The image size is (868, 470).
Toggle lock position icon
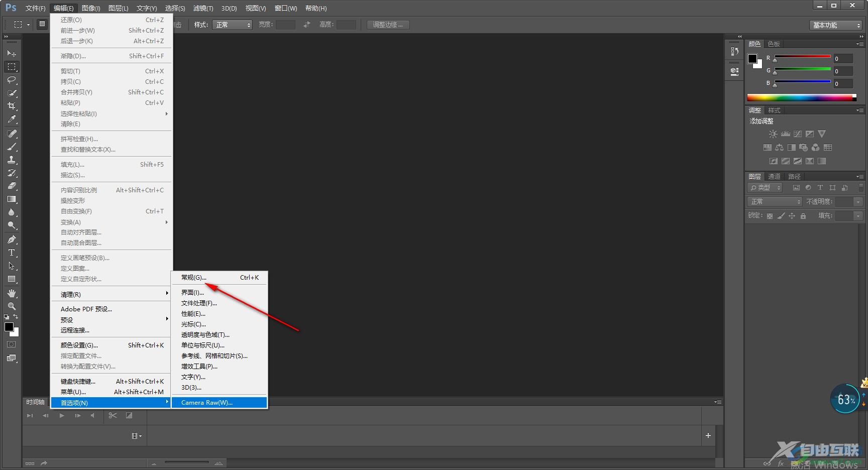792,216
